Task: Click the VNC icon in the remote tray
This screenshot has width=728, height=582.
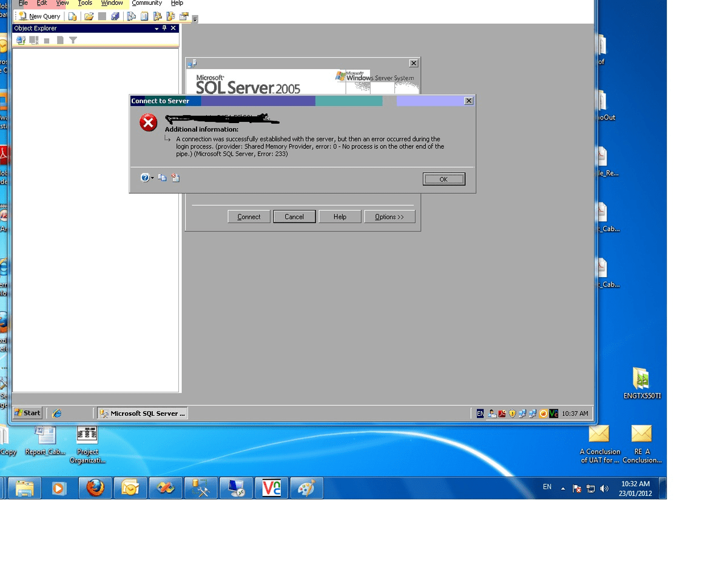Action: point(553,413)
